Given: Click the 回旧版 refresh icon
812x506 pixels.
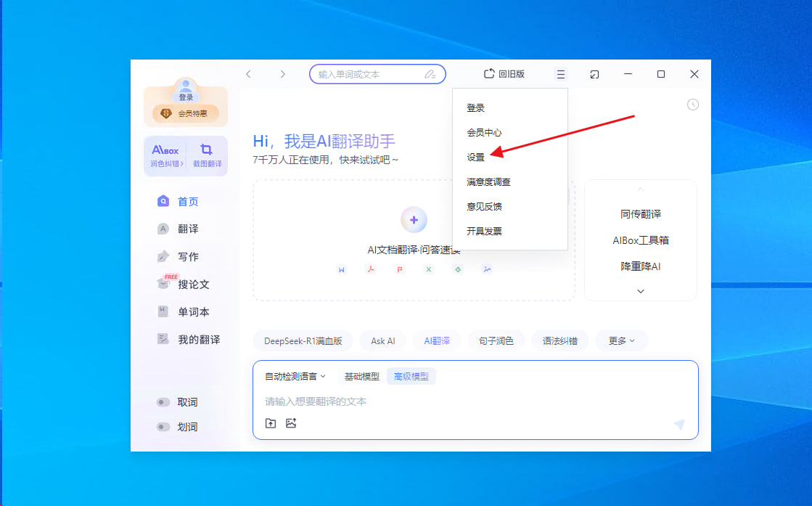Looking at the screenshot, I should pyautogui.click(x=489, y=74).
